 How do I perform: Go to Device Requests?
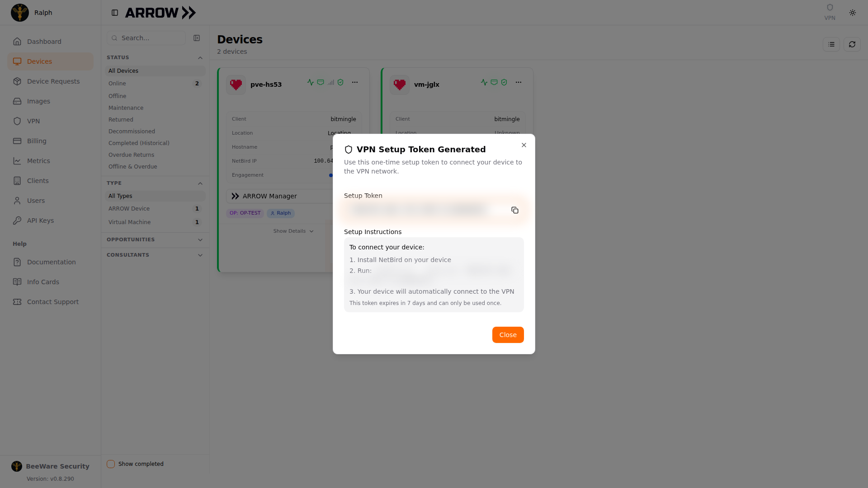tap(50, 81)
